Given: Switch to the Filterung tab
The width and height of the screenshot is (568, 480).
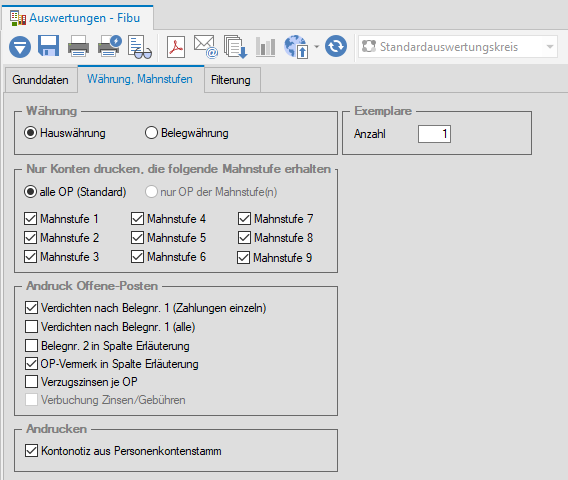Looking at the screenshot, I should point(231,80).
